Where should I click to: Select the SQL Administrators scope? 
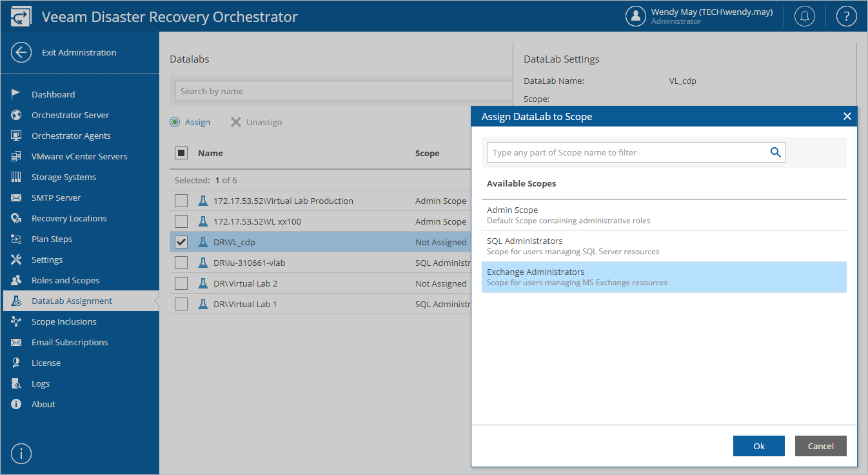coord(664,246)
